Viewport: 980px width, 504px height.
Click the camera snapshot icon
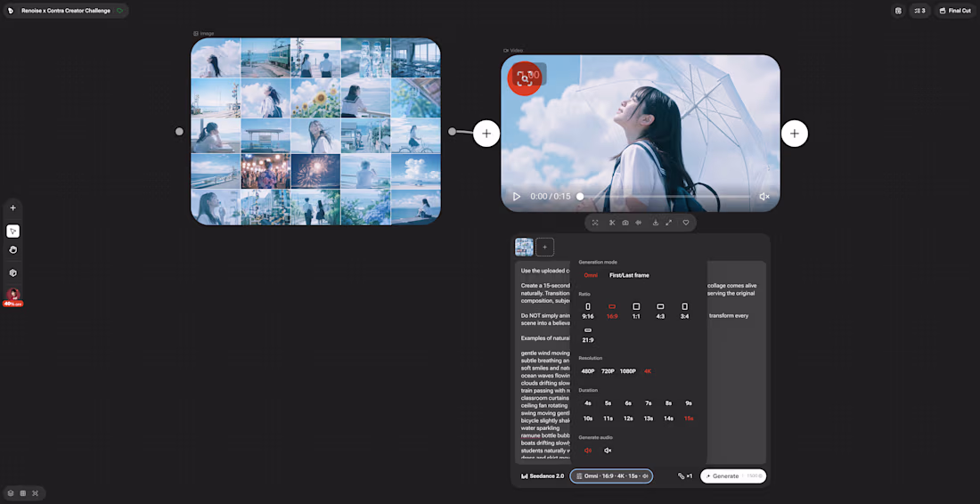pos(625,223)
